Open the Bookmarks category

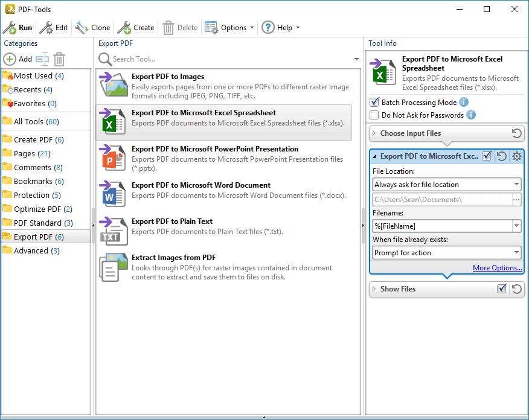coord(45,182)
